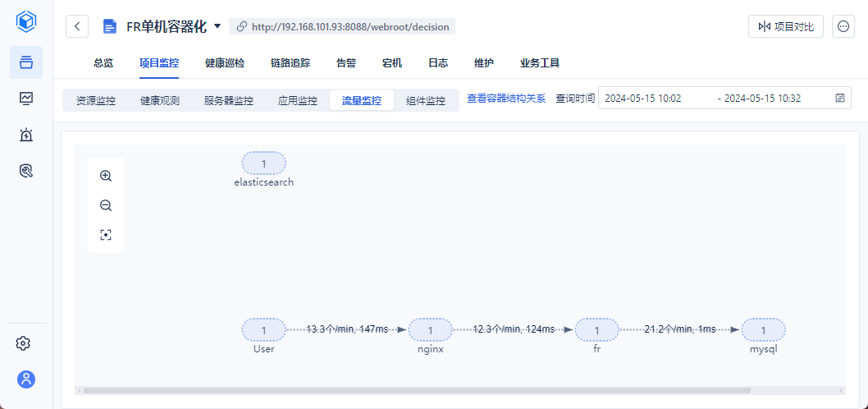Open the monitoring dashboard sidebar icon
The height and width of the screenshot is (409, 868).
(x=26, y=98)
